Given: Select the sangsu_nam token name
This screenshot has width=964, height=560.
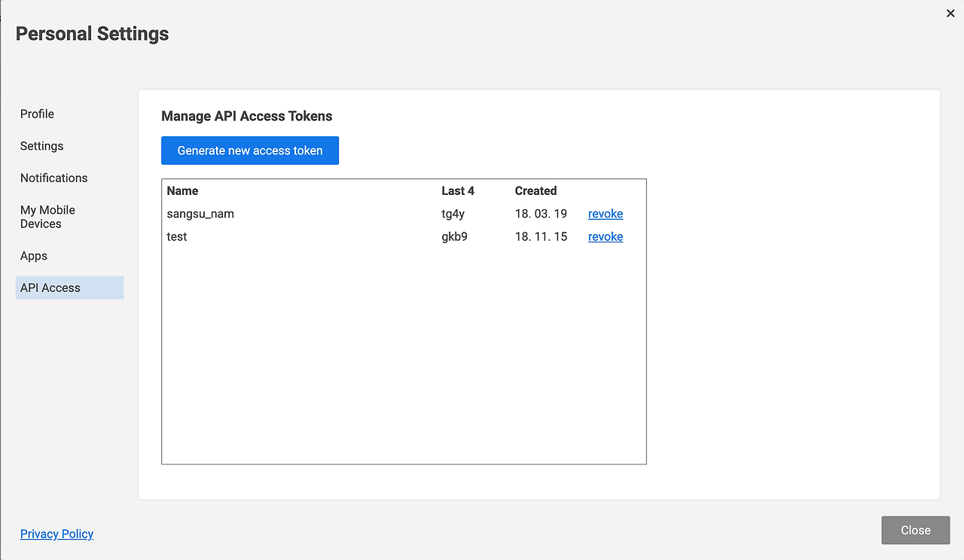Looking at the screenshot, I should tap(200, 214).
